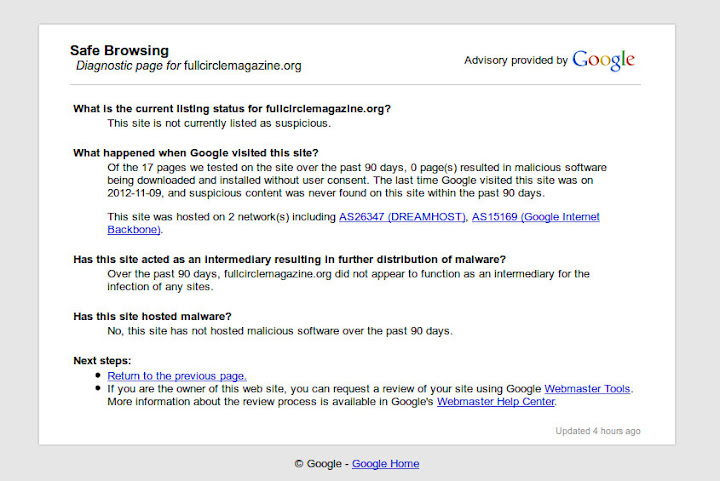Click the has not hosted malicious software answer
The width and height of the screenshot is (720, 481).
point(280,331)
